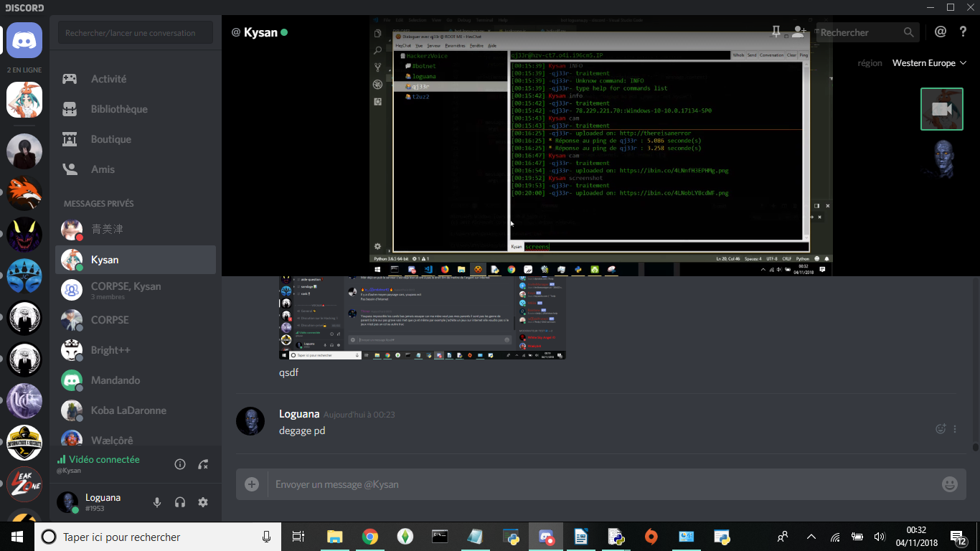Show hidden system tray icons chevron
Image resolution: width=980 pixels, height=551 pixels.
pos(811,537)
